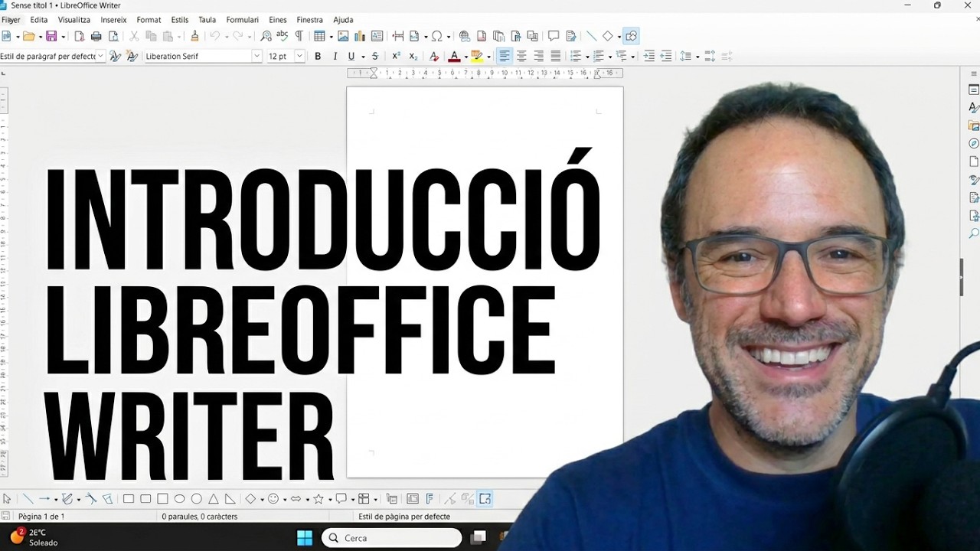The height and width of the screenshot is (551, 980).
Task: Toggle formatting marks pilcrow
Action: (299, 36)
